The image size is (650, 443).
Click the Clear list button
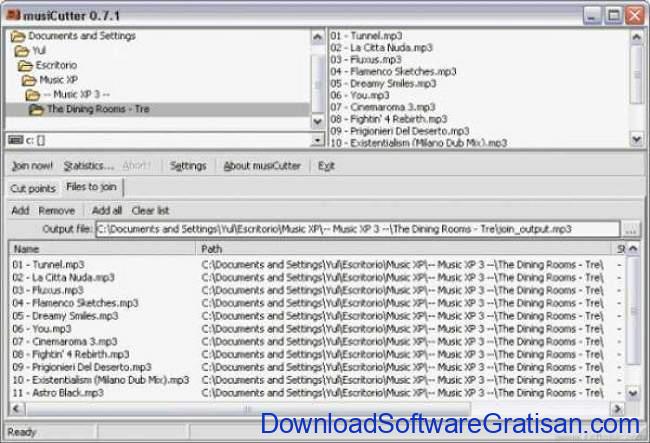point(150,211)
